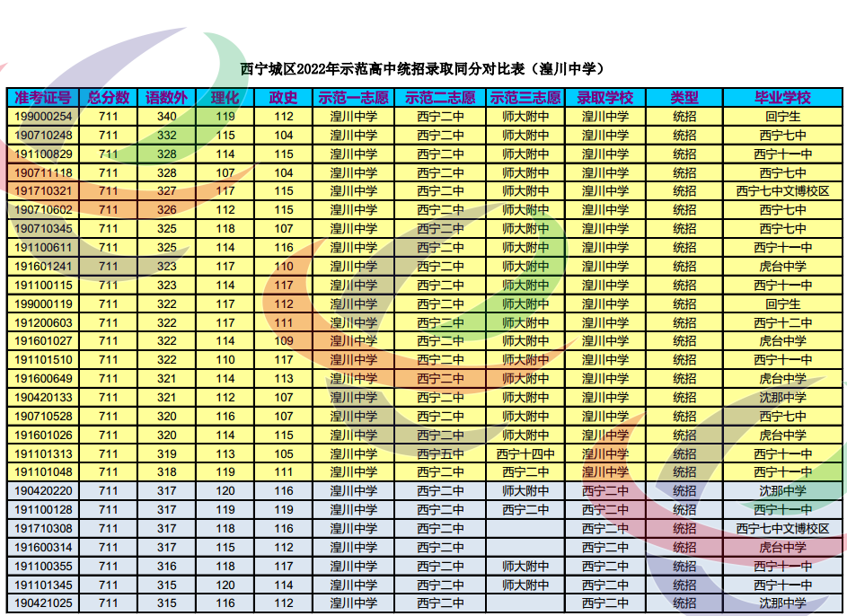Click the table title 西宁城区2022年示范高中统招录取同分对比表

pos(422,68)
